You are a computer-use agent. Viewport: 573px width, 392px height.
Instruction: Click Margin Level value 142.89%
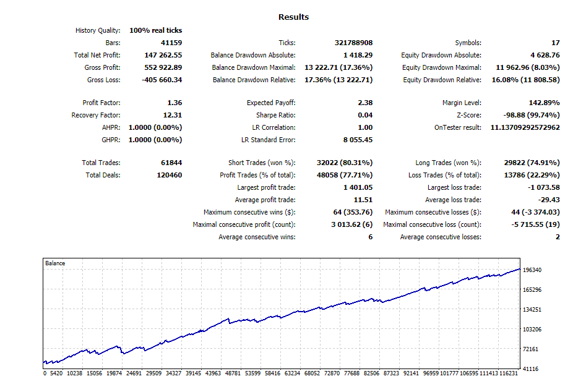point(544,103)
